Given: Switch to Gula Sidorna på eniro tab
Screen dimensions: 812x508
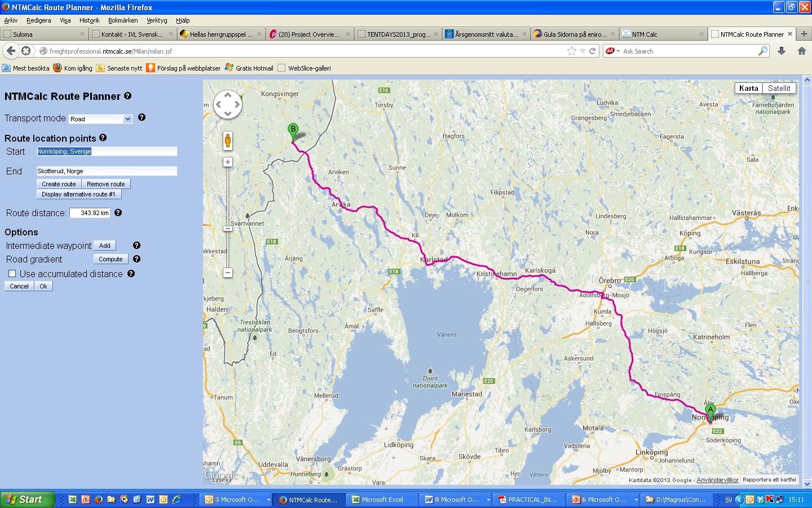Looking at the screenshot, I should pyautogui.click(x=574, y=34).
